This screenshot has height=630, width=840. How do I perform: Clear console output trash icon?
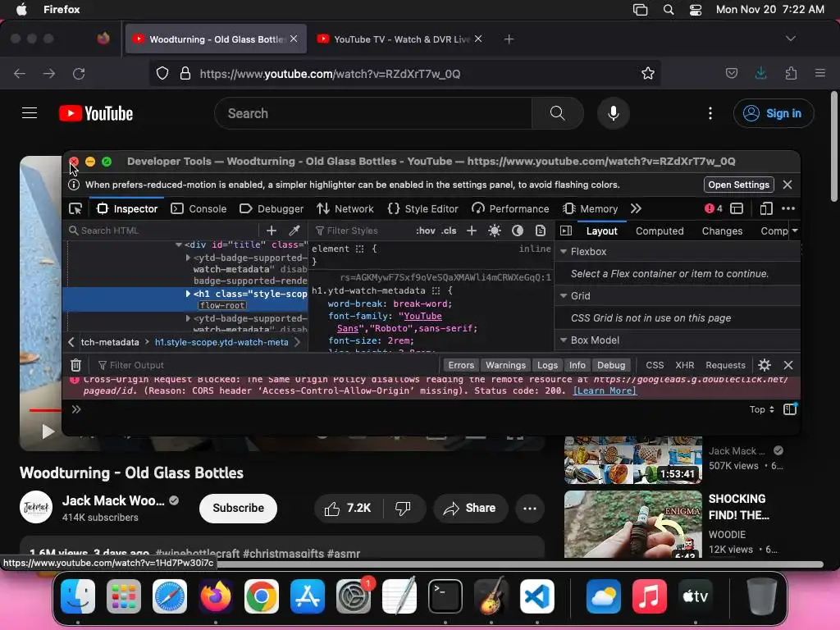click(76, 365)
